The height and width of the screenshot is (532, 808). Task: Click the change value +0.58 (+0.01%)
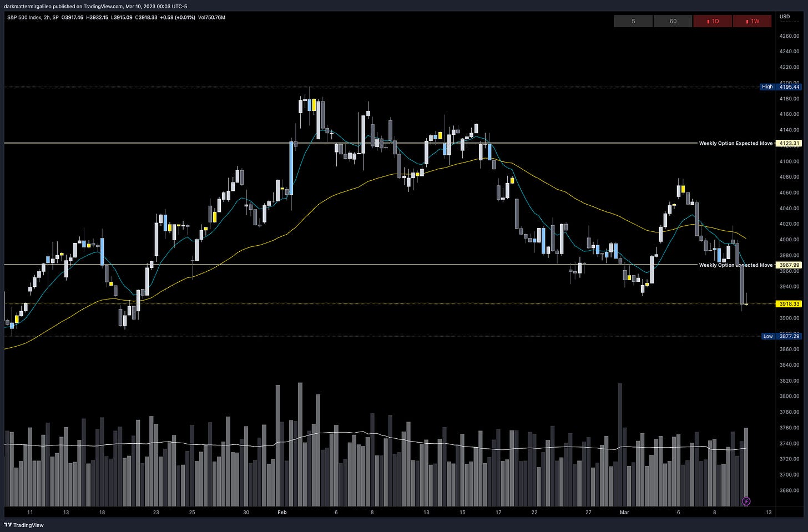pyautogui.click(x=178, y=17)
